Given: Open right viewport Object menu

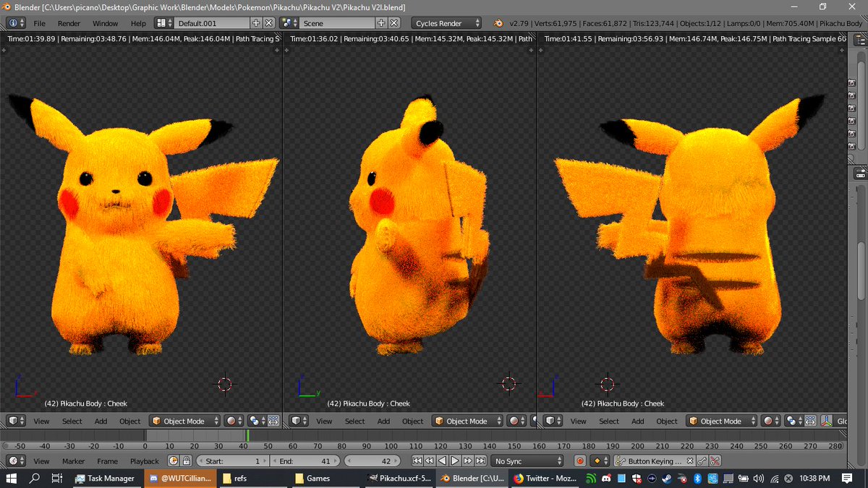Looking at the screenshot, I should [667, 421].
